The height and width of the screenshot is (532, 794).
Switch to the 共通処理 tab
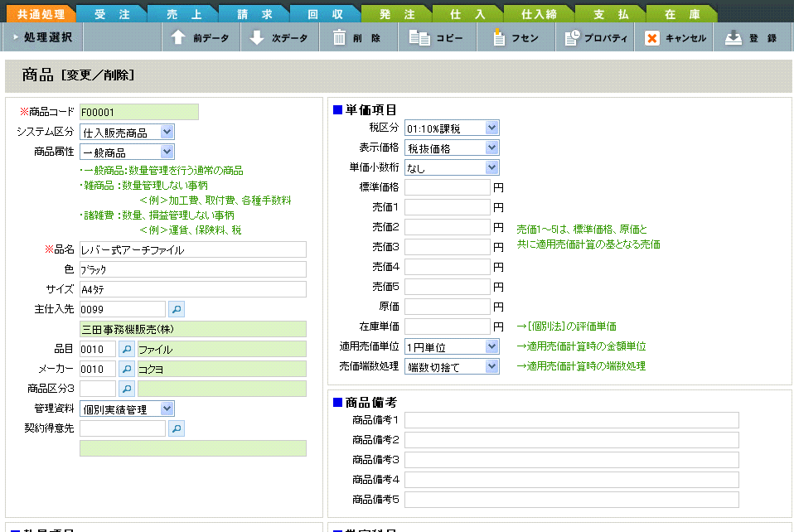pyautogui.click(x=41, y=14)
